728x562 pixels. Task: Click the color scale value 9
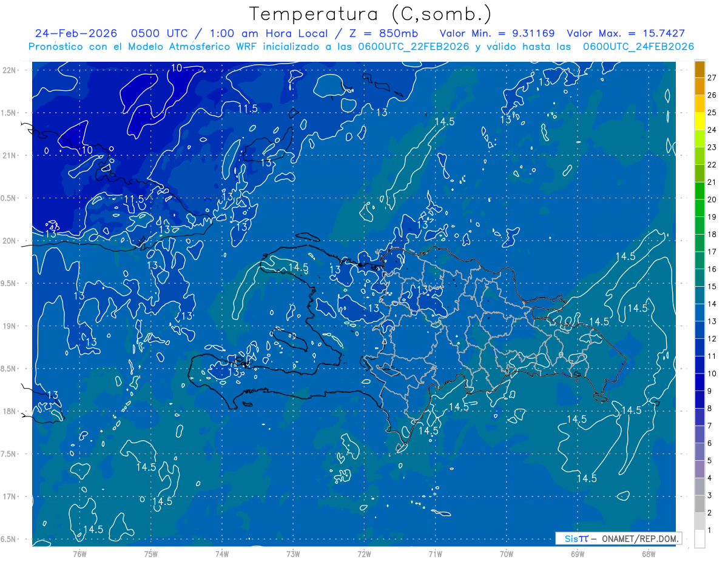tap(710, 390)
